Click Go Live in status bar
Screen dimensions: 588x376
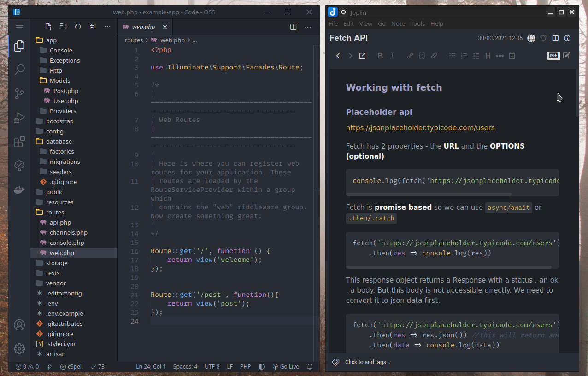click(285, 367)
